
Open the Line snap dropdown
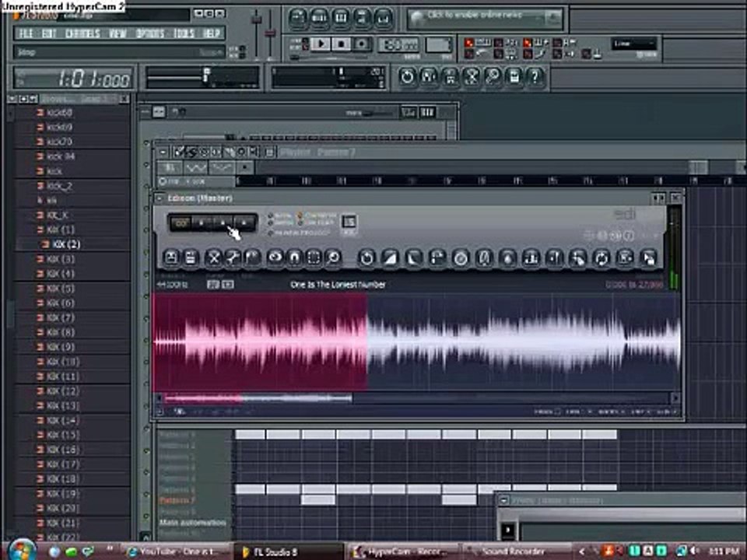click(x=633, y=44)
